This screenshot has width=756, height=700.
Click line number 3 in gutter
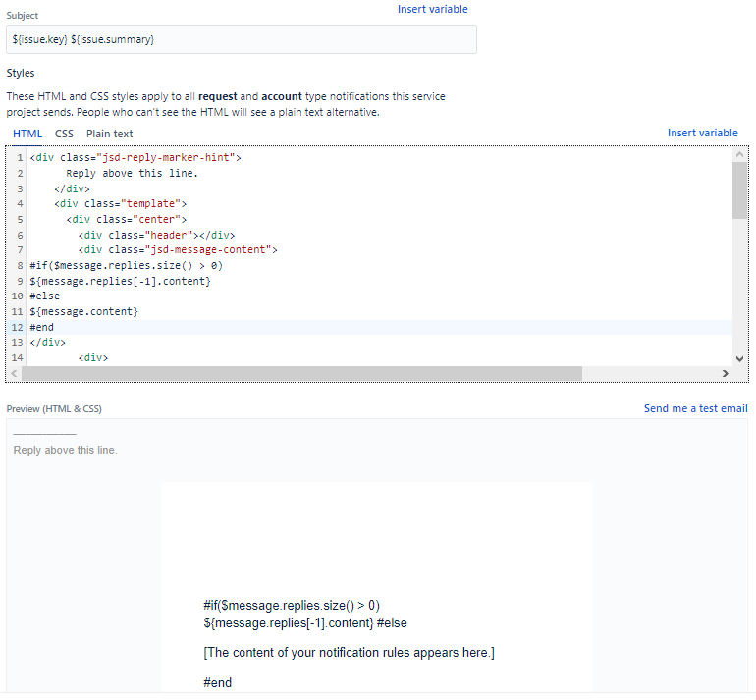pyautogui.click(x=20, y=188)
